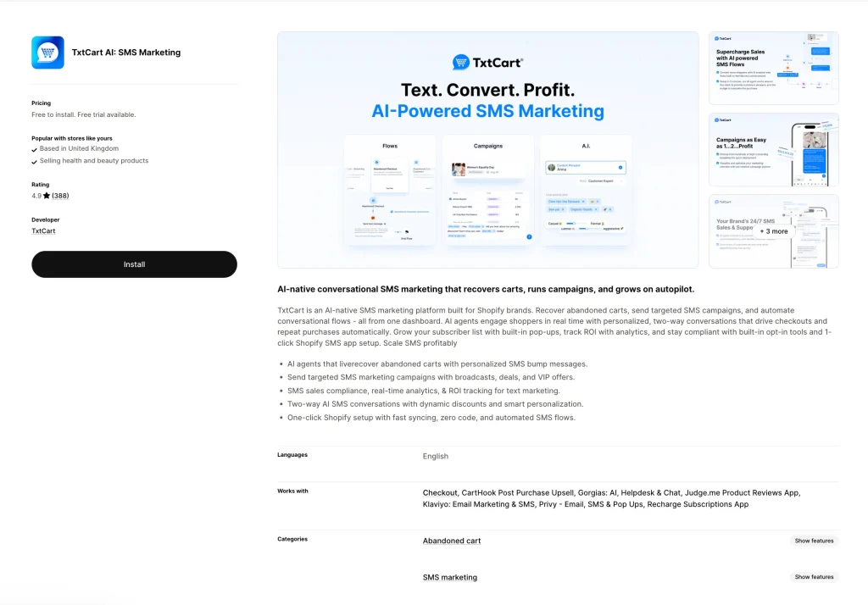Viewport: 868px width, 605px height.
Task: Click the 'Based in United Kingdom' text
Action: pyautogui.click(x=79, y=148)
